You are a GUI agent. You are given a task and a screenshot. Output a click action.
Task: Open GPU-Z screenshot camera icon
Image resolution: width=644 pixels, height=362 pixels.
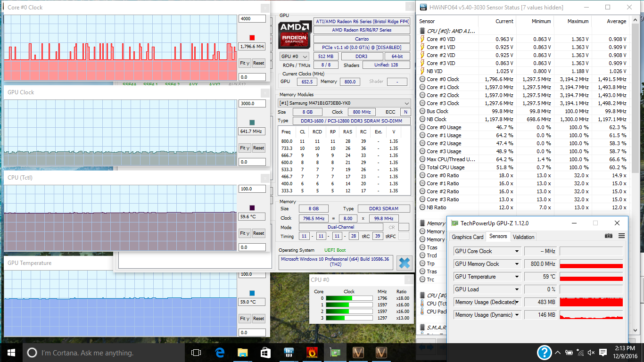(x=609, y=236)
